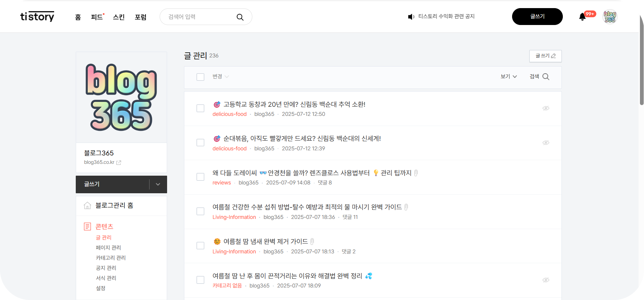Click the search magnifier in top bar

(240, 17)
